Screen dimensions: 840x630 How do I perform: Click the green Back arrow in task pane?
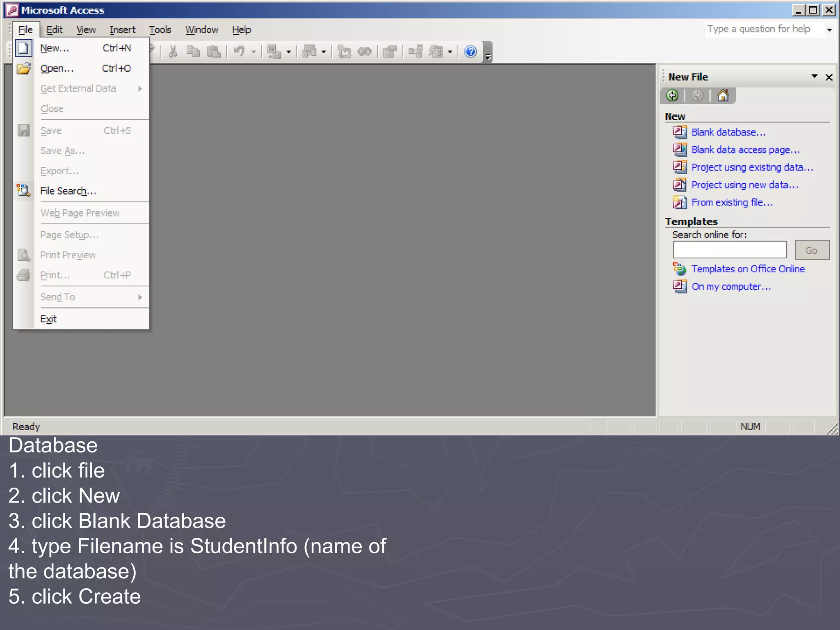(672, 96)
